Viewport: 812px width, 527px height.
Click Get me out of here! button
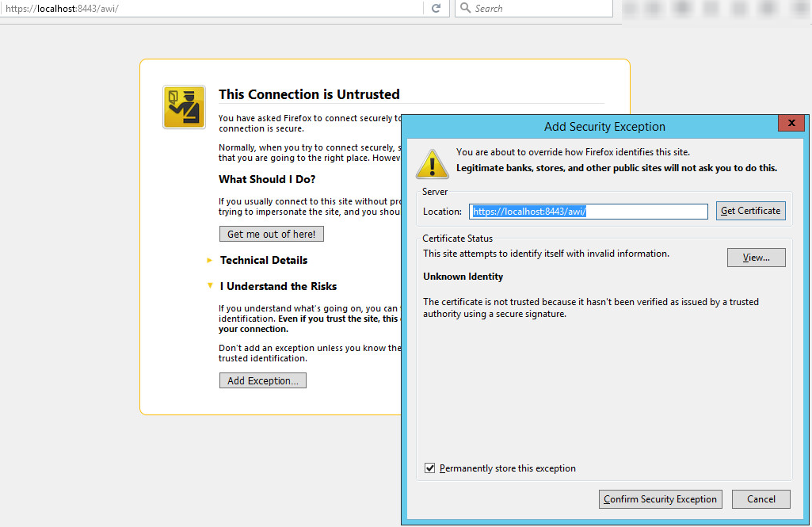pos(272,235)
